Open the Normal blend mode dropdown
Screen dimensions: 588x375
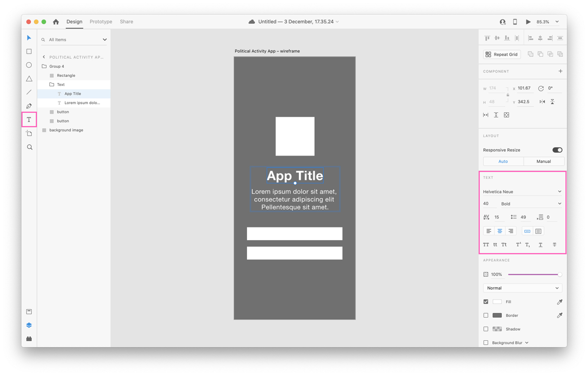pos(522,288)
